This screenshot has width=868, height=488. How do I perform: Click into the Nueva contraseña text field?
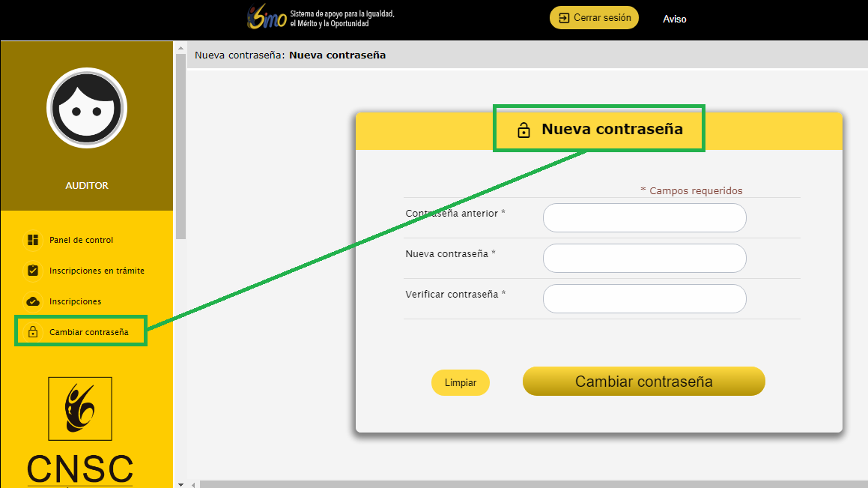coord(644,259)
